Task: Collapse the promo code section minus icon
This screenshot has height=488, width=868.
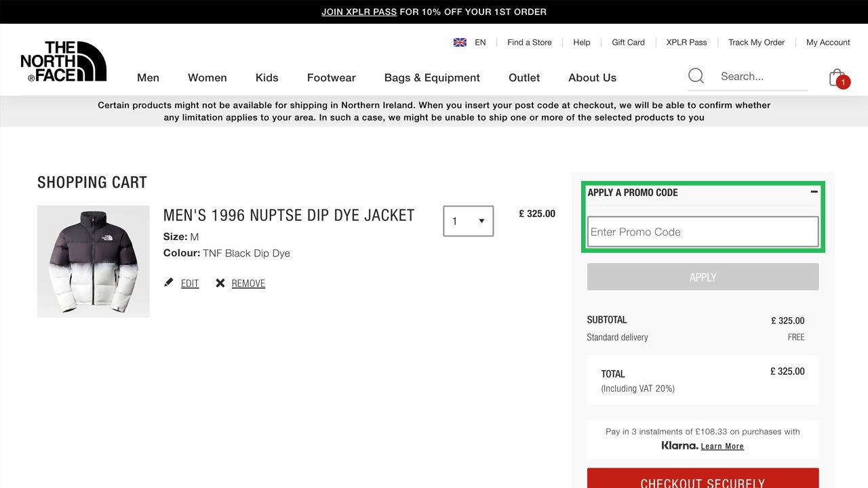Action: (814, 192)
